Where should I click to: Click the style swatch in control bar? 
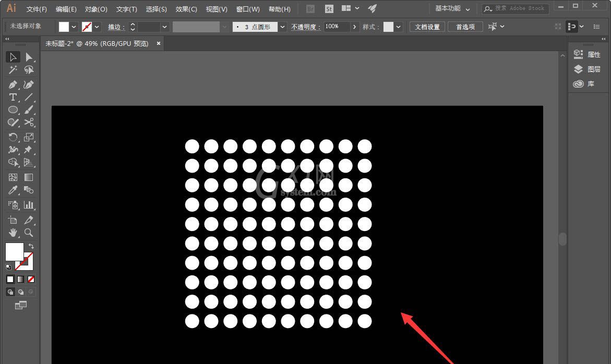click(389, 27)
